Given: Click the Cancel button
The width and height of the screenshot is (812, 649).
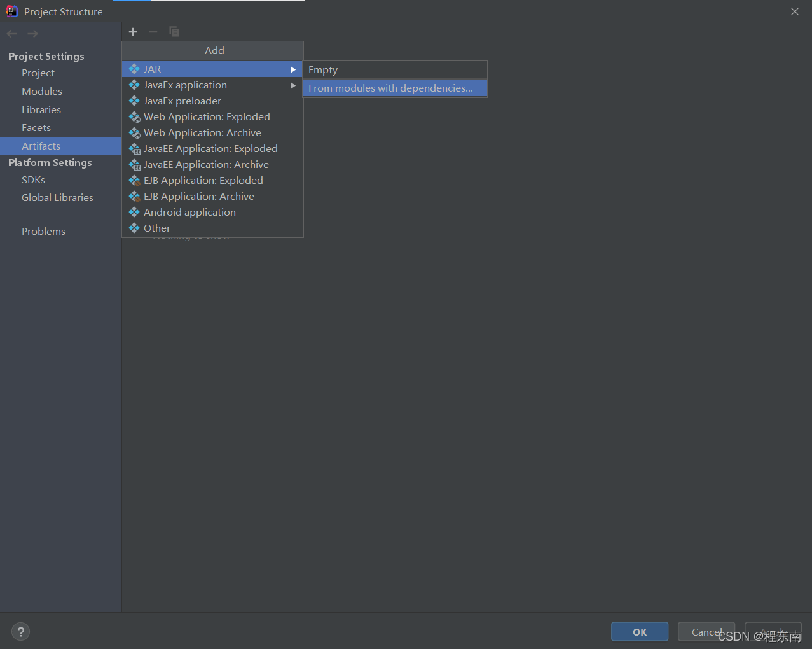Looking at the screenshot, I should click(706, 632).
